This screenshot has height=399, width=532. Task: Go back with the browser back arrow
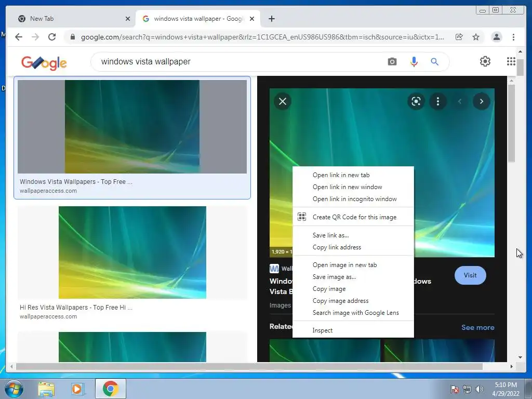[19, 37]
